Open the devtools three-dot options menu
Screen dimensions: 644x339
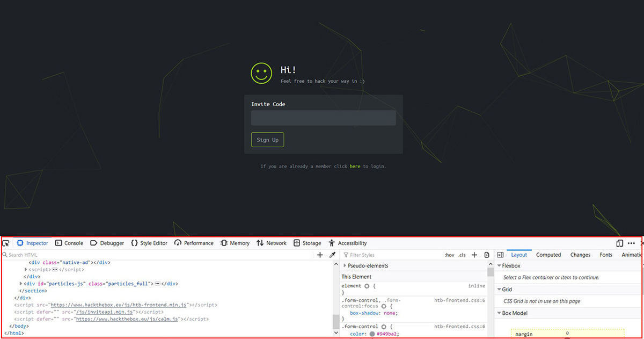(x=631, y=243)
